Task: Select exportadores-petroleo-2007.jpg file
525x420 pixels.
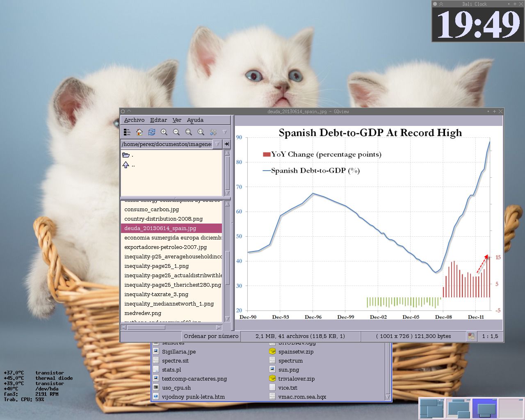Action: point(171,247)
